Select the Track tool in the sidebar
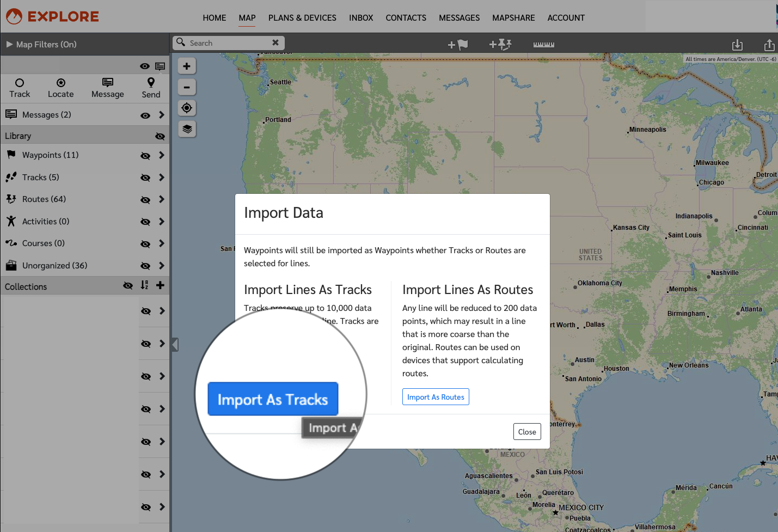The image size is (778, 532). [20, 88]
